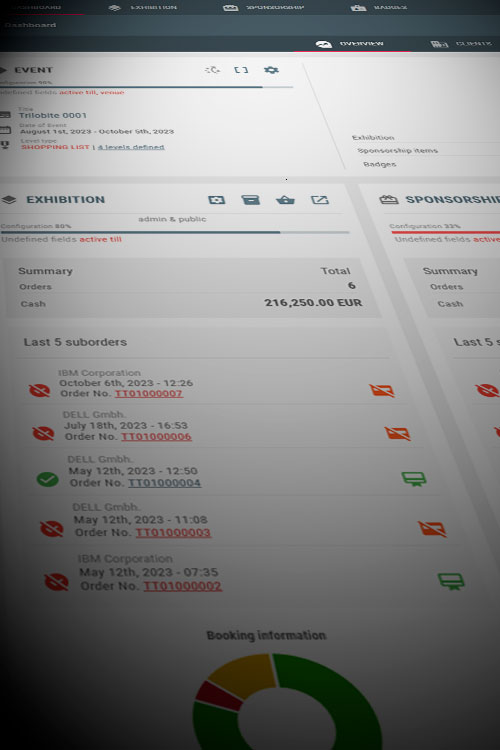Open order link TT01000003
500x750 pixels.
173,532
